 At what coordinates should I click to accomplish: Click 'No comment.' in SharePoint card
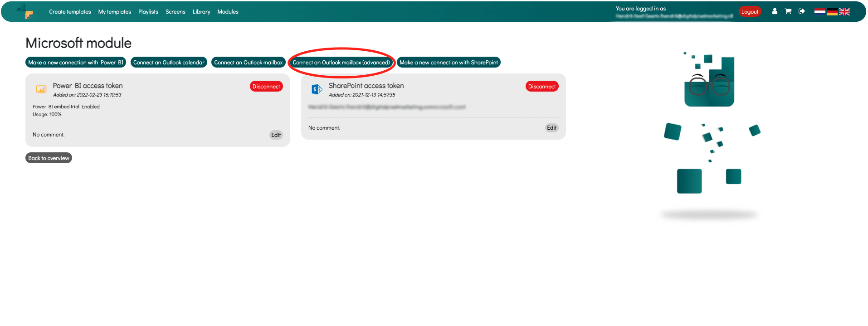(x=324, y=128)
